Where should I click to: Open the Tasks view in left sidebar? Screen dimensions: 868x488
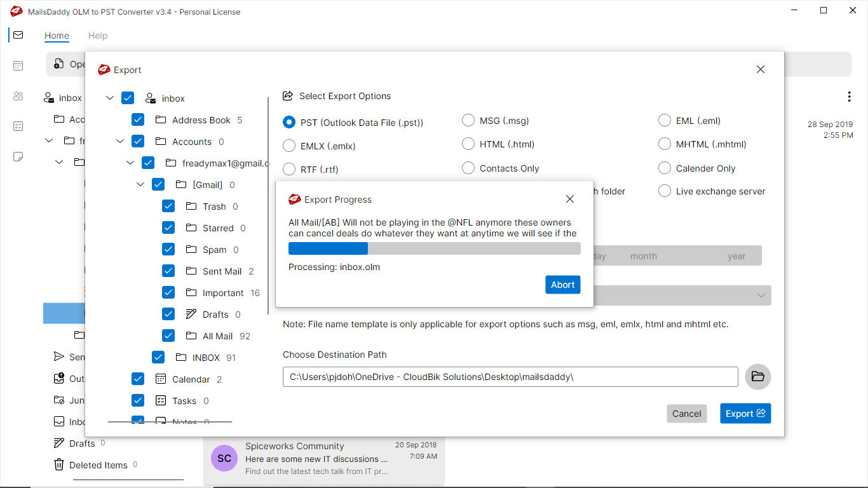[x=18, y=126]
